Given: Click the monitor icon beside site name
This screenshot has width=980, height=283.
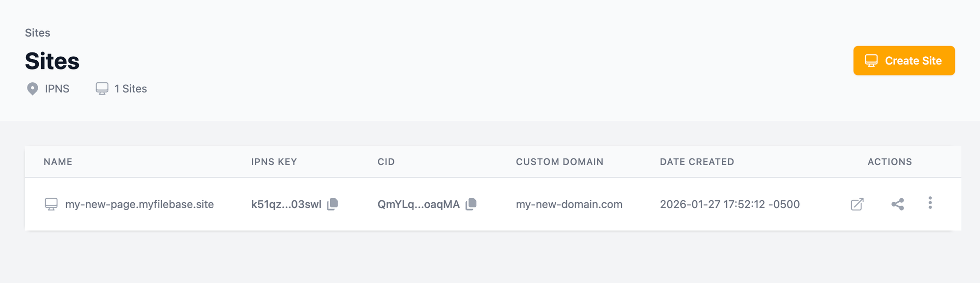Looking at the screenshot, I should (x=51, y=204).
